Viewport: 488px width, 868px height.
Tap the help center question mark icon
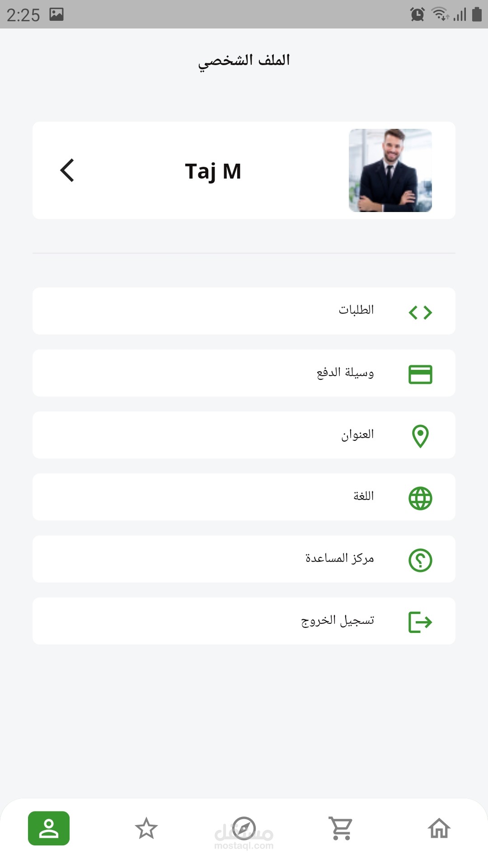pyautogui.click(x=420, y=560)
